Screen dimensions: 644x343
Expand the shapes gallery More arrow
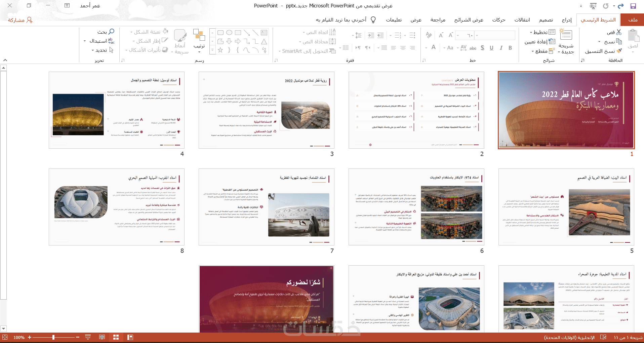coord(212,50)
